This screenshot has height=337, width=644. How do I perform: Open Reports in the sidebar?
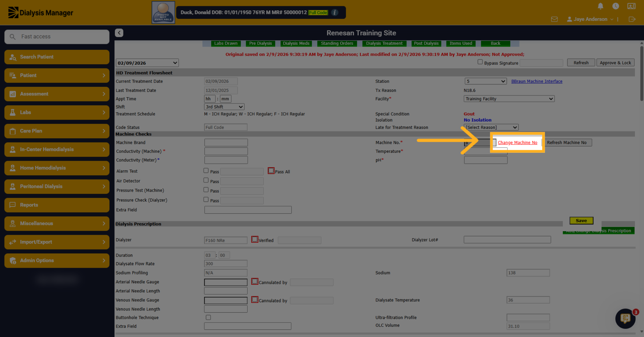tap(57, 205)
